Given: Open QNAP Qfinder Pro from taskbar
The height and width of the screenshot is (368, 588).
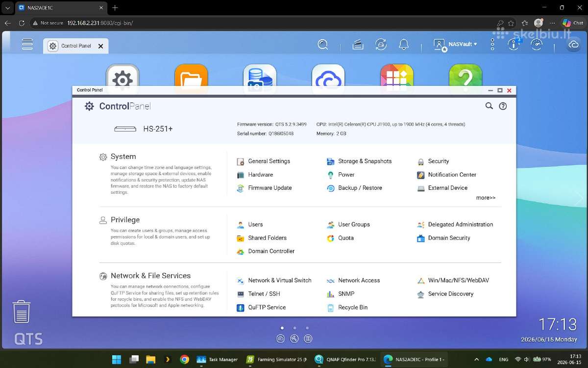Looking at the screenshot, I should click(x=346, y=359).
